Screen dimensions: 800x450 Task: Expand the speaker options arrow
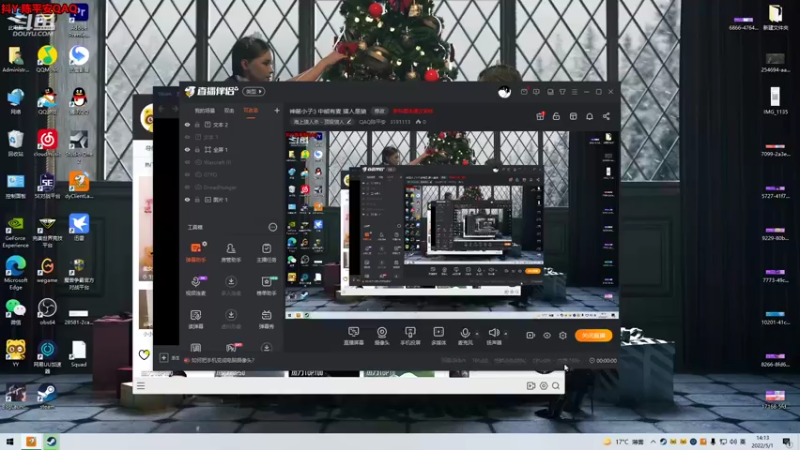506,334
